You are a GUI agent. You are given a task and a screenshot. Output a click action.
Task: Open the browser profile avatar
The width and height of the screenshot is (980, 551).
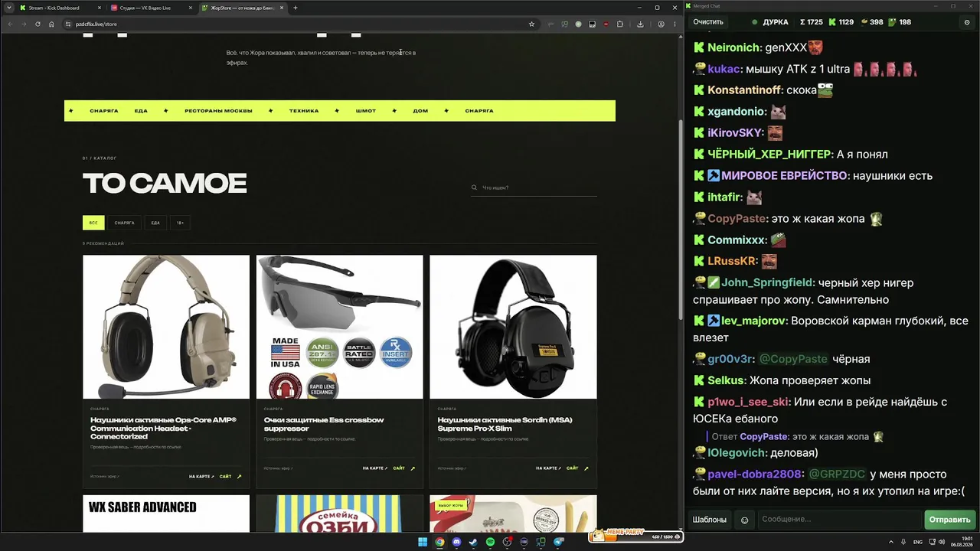661,24
